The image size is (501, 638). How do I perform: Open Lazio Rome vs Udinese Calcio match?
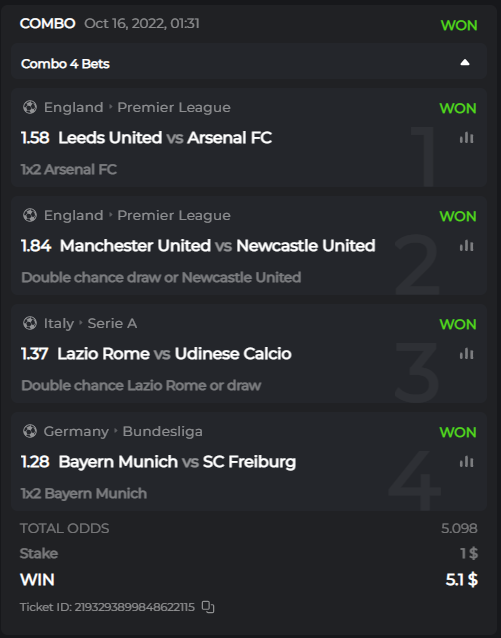pyautogui.click(x=174, y=354)
